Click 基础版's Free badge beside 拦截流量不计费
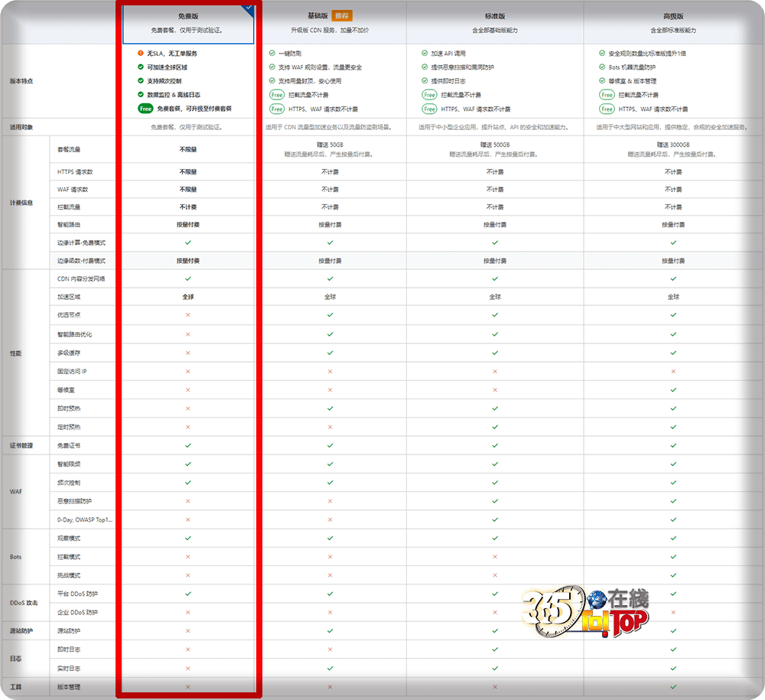 [x=277, y=95]
